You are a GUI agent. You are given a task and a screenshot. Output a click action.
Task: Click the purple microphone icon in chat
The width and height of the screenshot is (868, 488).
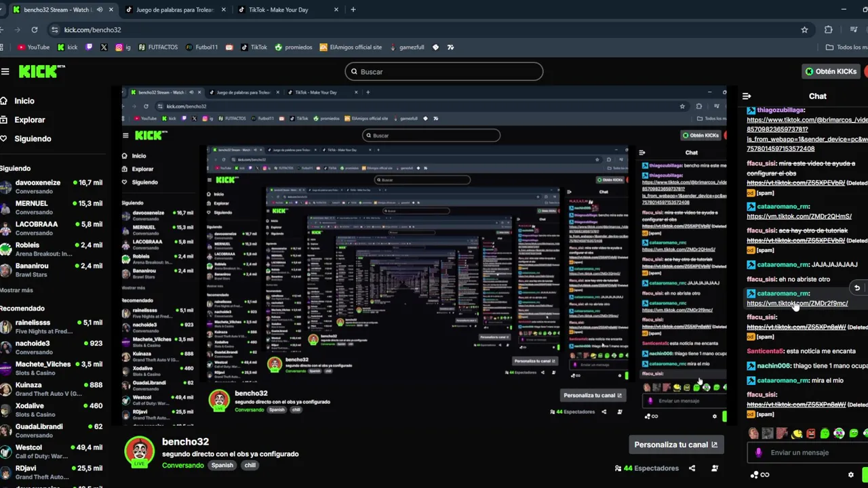tap(759, 452)
